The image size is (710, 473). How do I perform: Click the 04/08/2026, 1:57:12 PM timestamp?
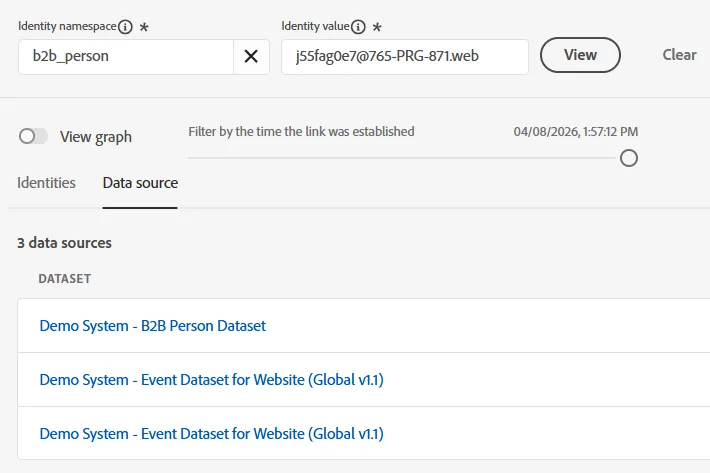tap(576, 132)
